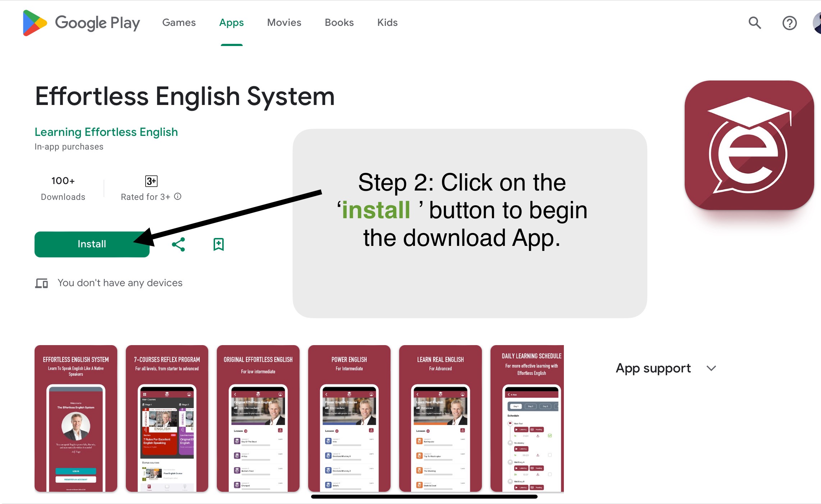This screenshot has width=821, height=504.
Task: Open the Books section on Google Play
Action: [x=339, y=22]
